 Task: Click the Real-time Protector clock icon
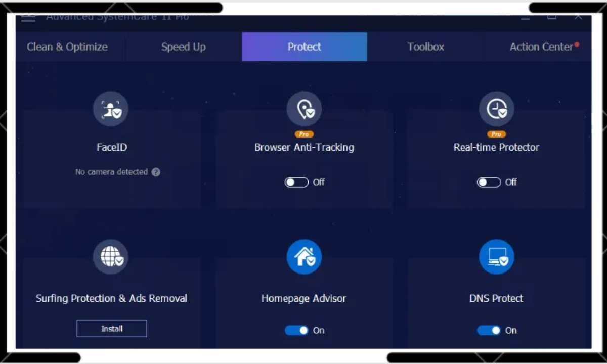point(496,109)
